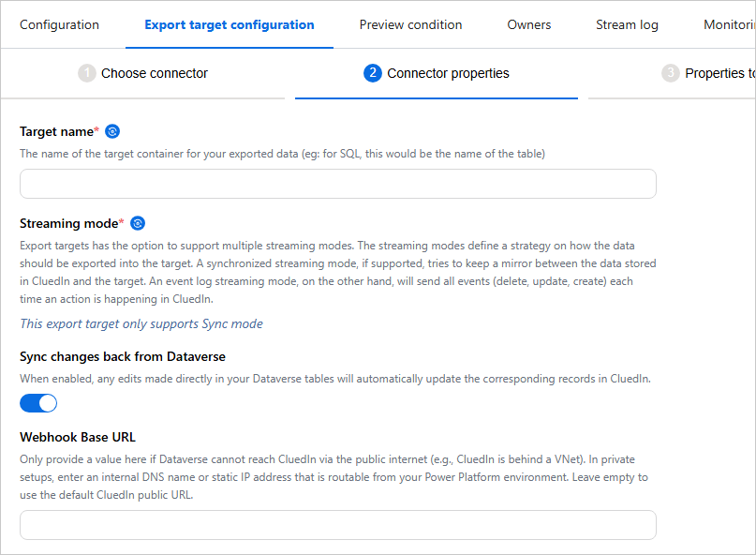Click the Target name description about SQL table

[283, 154]
